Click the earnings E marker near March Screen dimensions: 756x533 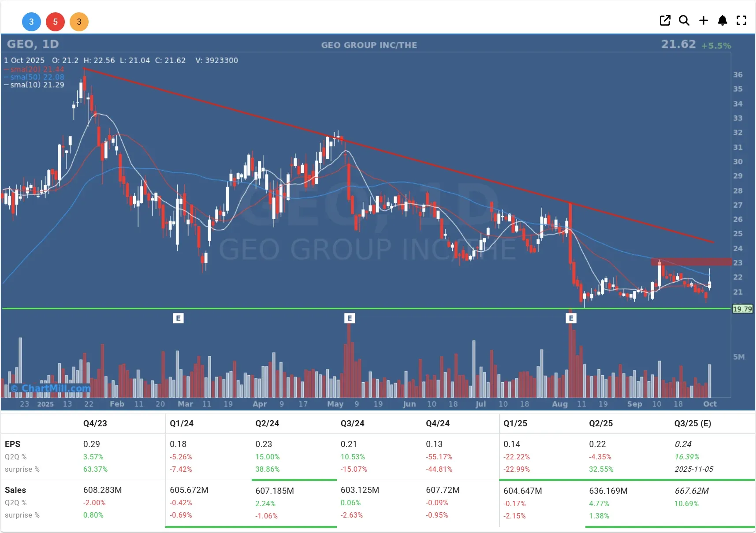pos(178,318)
